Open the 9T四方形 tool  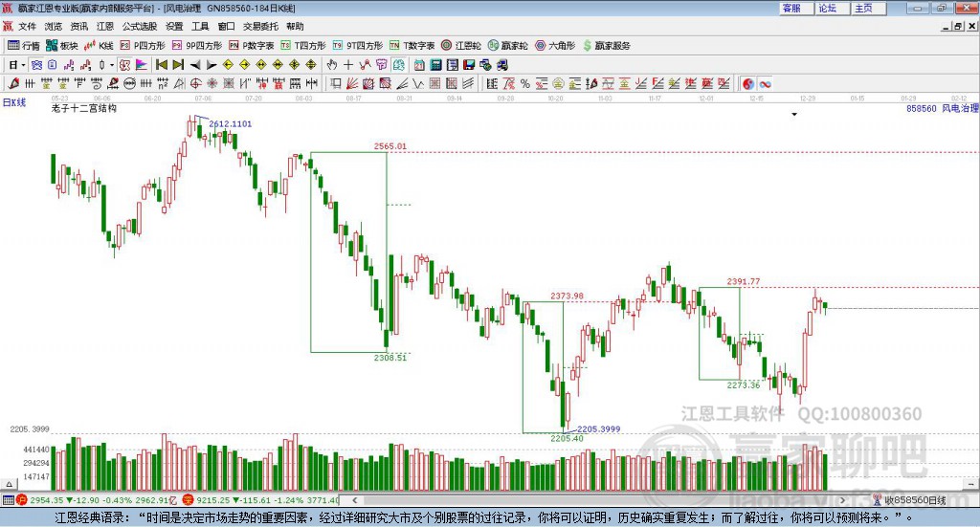[358, 46]
